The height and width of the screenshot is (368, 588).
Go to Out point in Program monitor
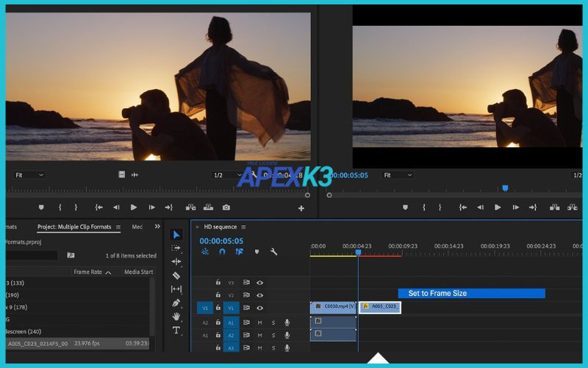point(533,208)
